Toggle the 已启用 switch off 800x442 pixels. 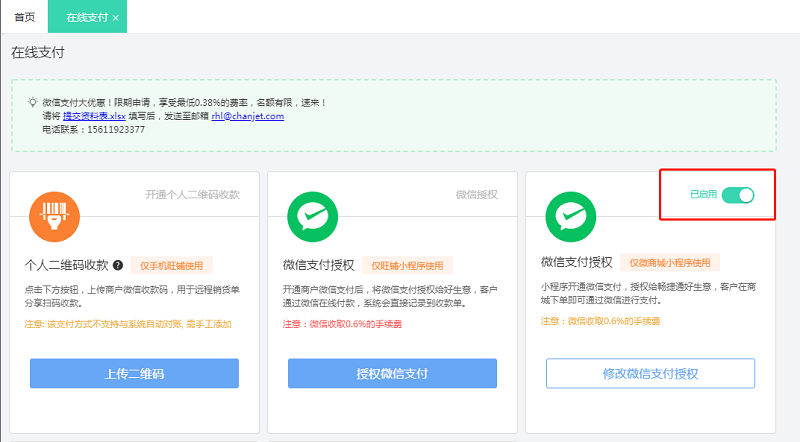[738, 194]
